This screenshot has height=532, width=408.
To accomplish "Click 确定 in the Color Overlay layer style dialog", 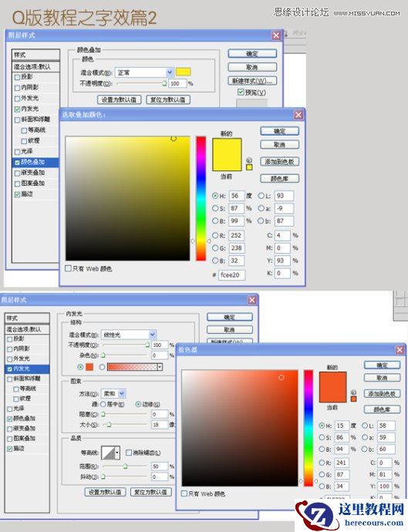I will 252,54.
